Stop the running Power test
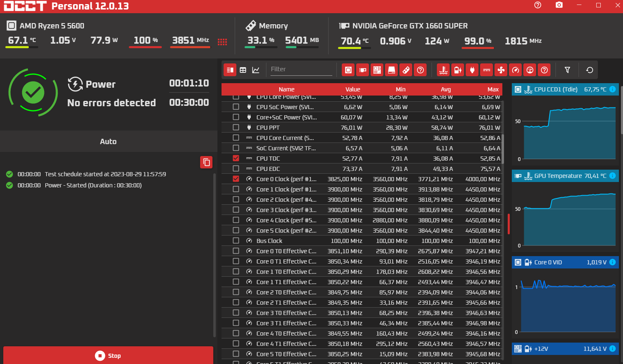This screenshot has height=364, width=623. click(x=108, y=355)
